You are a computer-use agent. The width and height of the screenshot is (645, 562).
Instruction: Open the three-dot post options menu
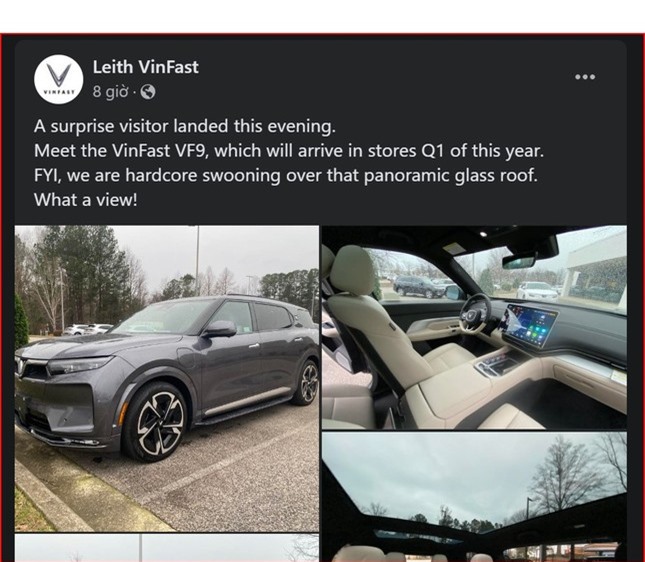[x=585, y=77]
